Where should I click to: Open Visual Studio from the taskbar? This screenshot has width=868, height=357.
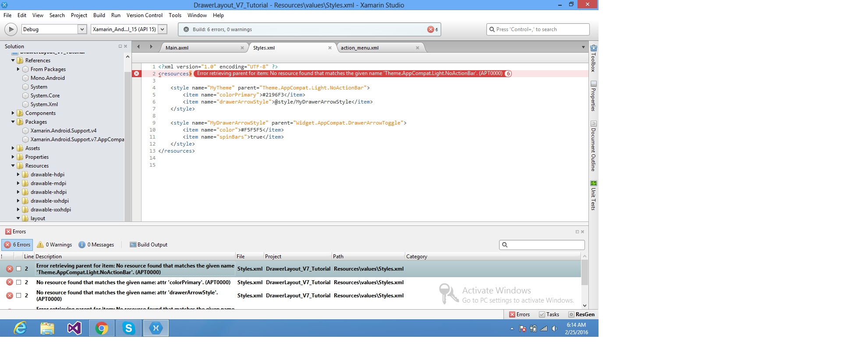pos(74,328)
